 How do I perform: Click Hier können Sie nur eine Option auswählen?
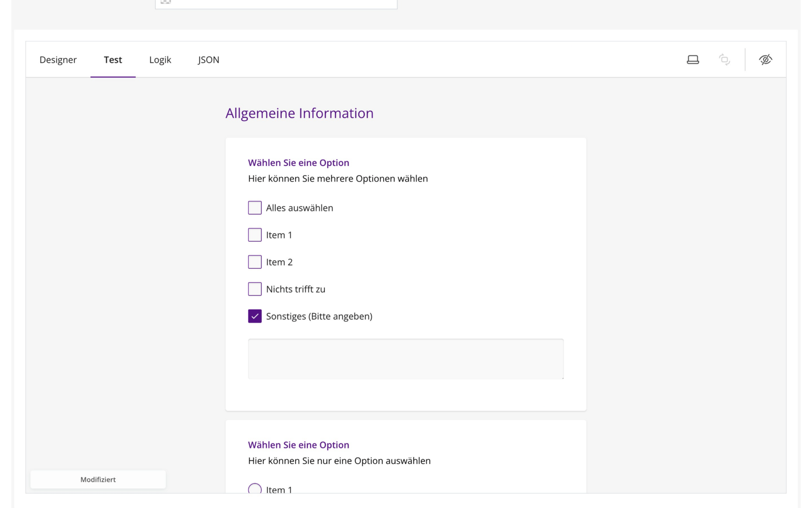339,461
